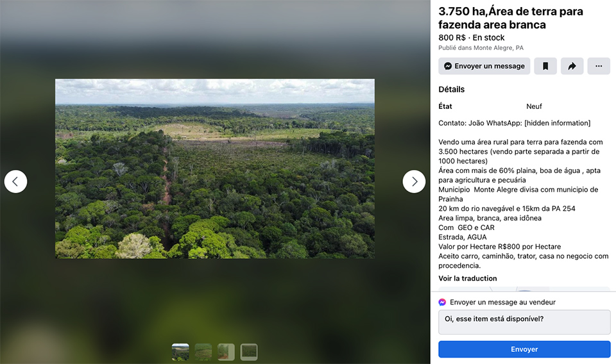This screenshot has height=364, width=616.
Task: Click the main aerial land photo
Action: tap(214, 169)
